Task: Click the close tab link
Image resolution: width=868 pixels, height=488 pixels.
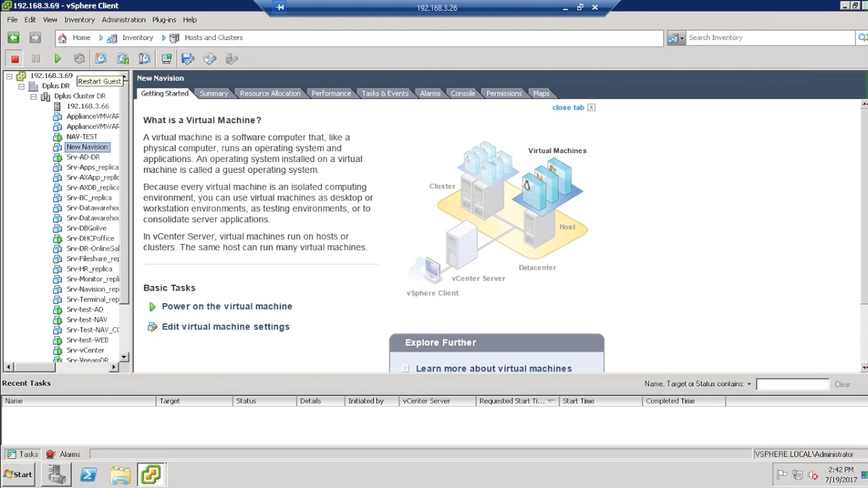Action: coord(568,108)
